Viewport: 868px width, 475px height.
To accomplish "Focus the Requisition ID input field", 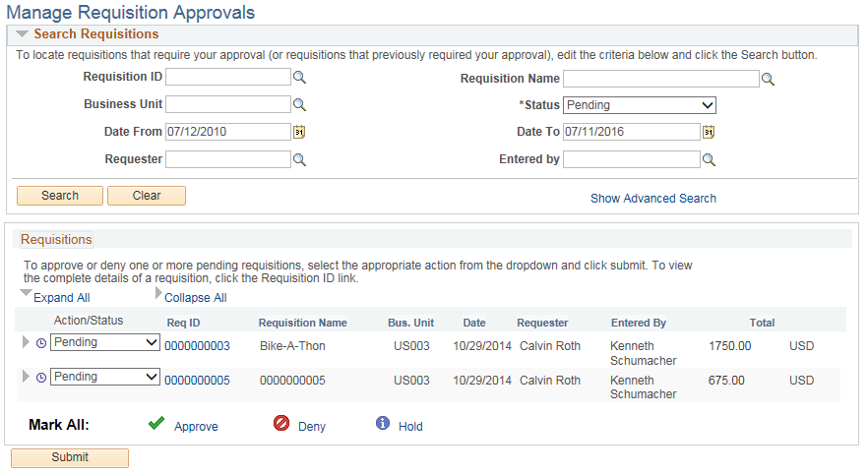I will click(x=228, y=77).
